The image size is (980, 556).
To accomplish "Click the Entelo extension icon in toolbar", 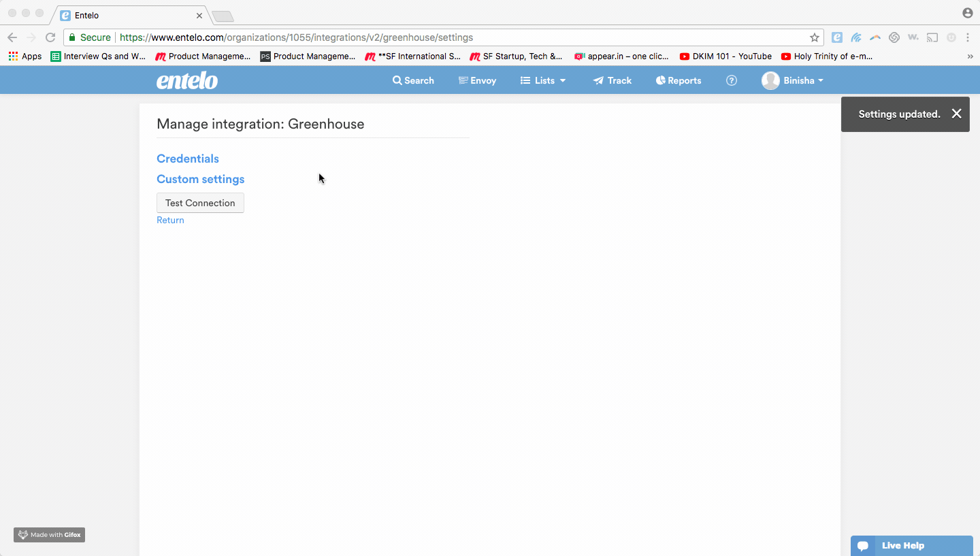I will [x=837, y=37].
